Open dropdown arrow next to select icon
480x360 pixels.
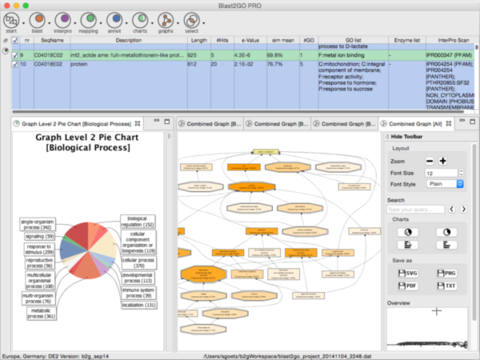pos(204,23)
